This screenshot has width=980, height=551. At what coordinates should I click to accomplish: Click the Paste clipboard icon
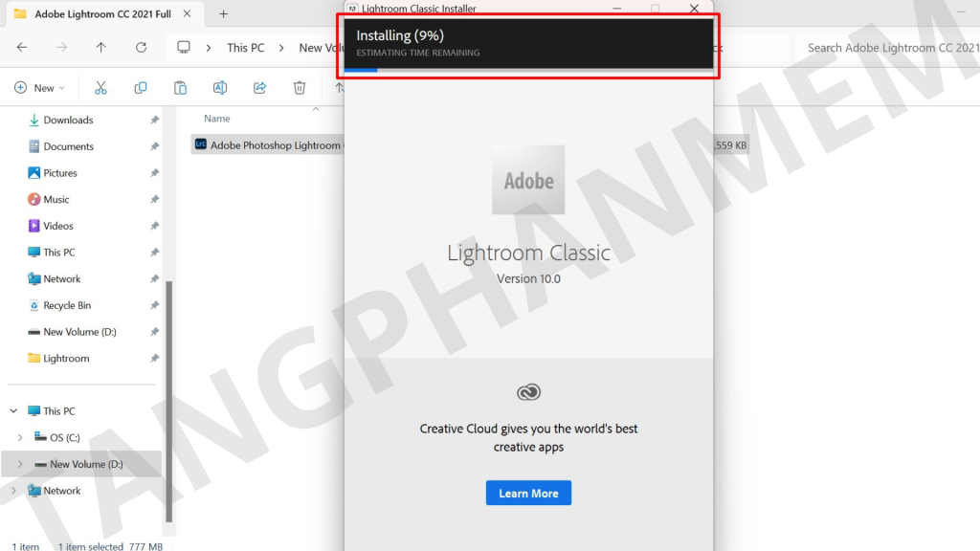point(180,88)
